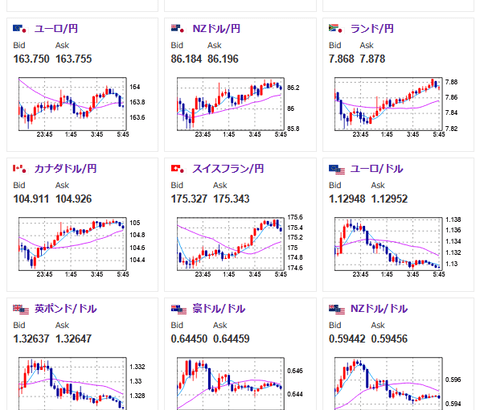
Task: Click the Aussie dollar/Dollar flag icon
Action: pos(179,310)
